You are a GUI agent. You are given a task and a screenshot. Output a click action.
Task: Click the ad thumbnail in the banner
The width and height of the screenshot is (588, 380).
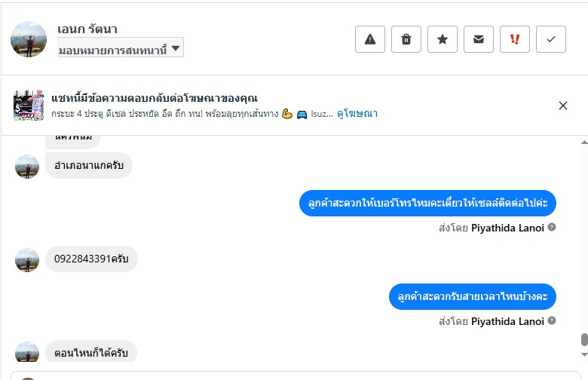[29, 106]
